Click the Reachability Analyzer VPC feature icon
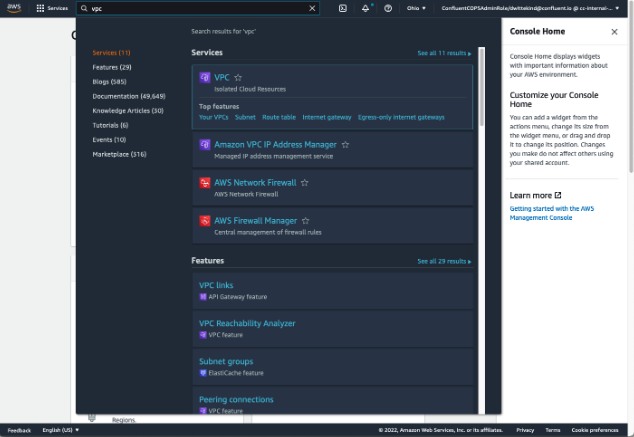The height and width of the screenshot is (437, 634). tap(203, 335)
